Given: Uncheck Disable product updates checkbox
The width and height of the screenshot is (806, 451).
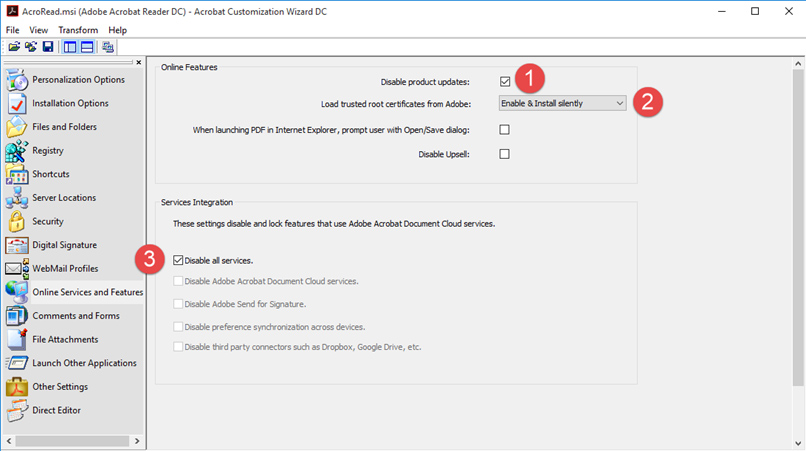Looking at the screenshot, I should [505, 82].
